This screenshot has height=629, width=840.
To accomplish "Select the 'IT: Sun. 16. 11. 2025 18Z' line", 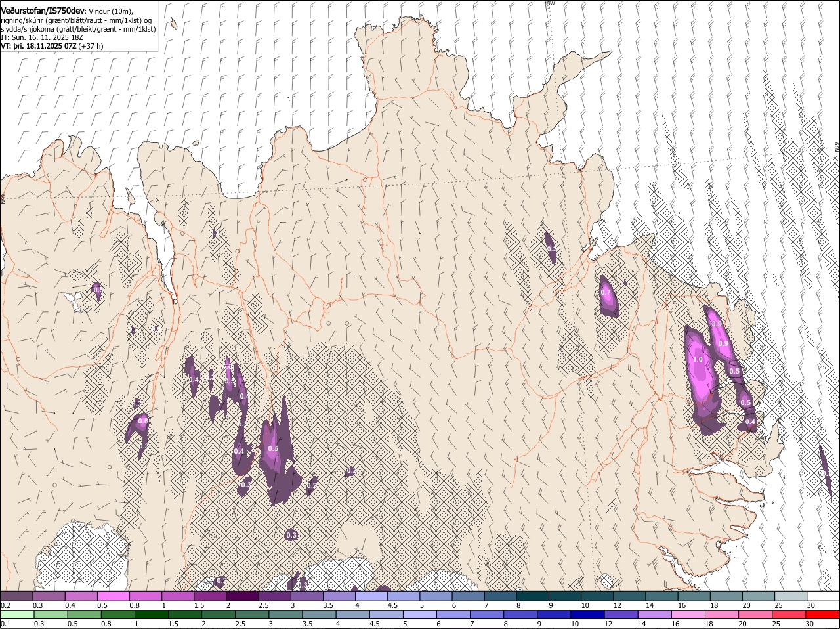I will click(x=41, y=37).
